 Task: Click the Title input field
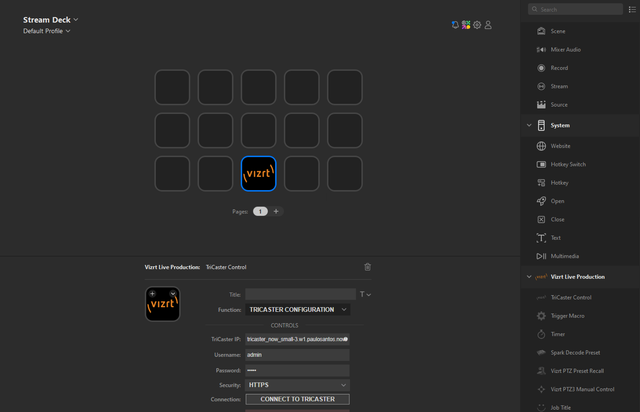(x=300, y=294)
